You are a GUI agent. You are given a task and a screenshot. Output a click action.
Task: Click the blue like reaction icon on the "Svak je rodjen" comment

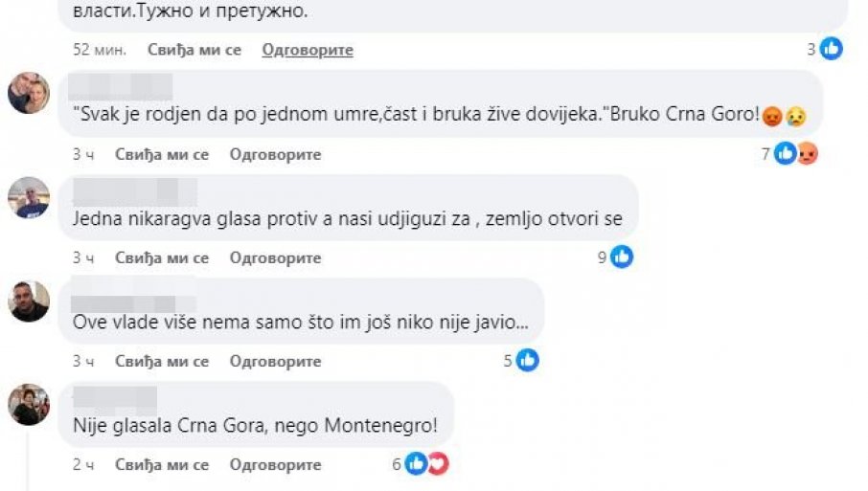[787, 153]
